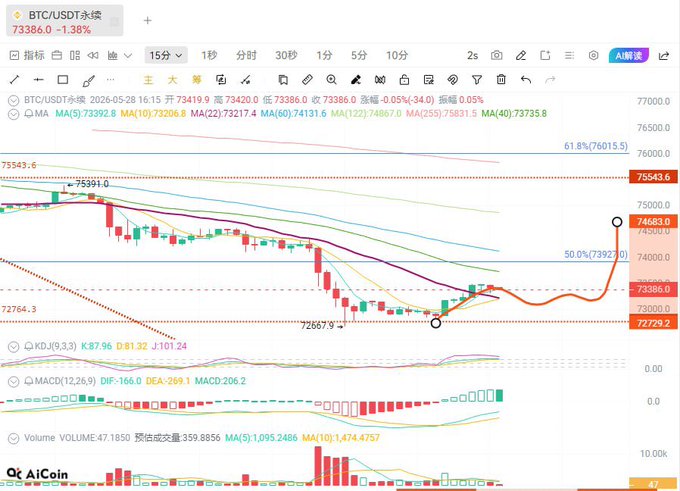The width and height of the screenshot is (680, 491).
Task: Click the 2s refresh interval button
Action: 472,56
